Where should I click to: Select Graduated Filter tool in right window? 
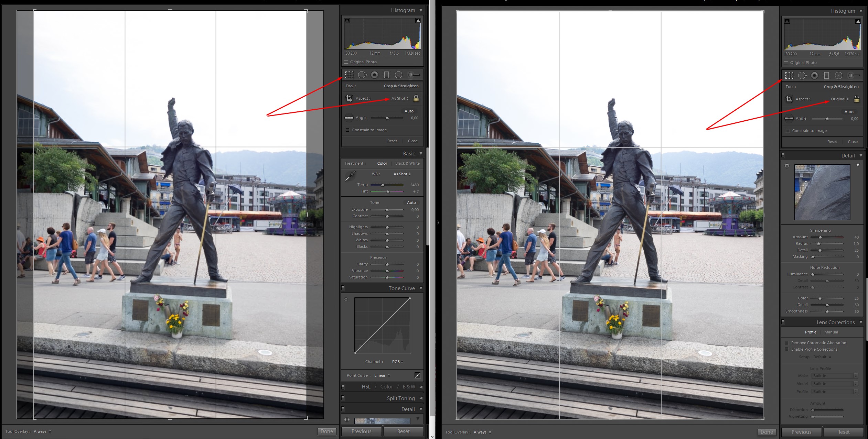click(x=826, y=75)
